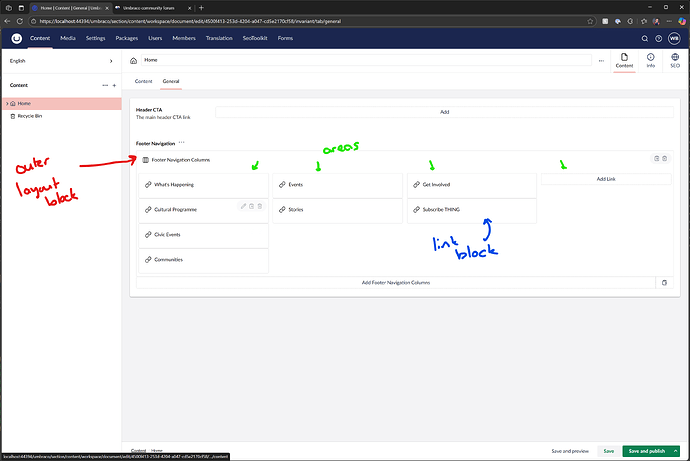Image resolution: width=690 pixels, height=461 pixels.
Task: Expand the Home tree node
Action: tap(8, 103)
